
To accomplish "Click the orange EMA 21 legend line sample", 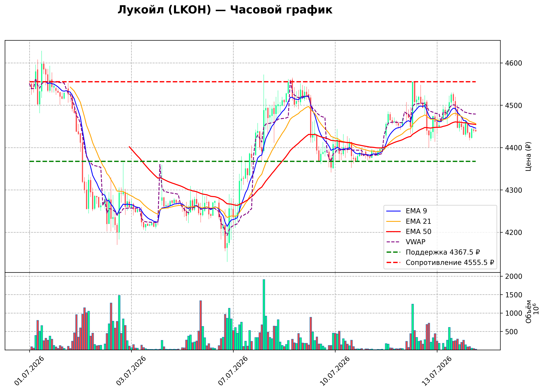I will [x=394, y=221].
